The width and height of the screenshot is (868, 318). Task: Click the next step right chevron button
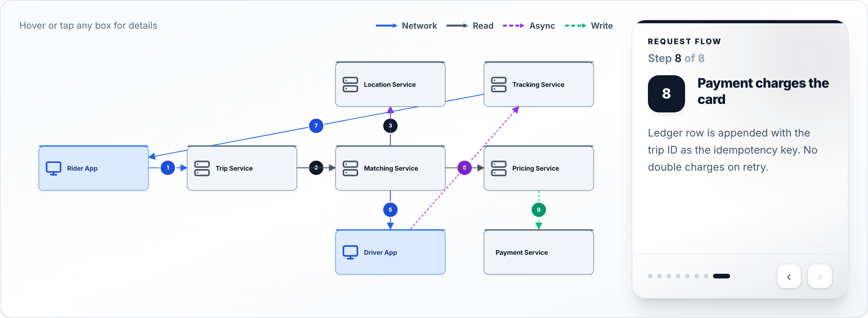(820, 277)
